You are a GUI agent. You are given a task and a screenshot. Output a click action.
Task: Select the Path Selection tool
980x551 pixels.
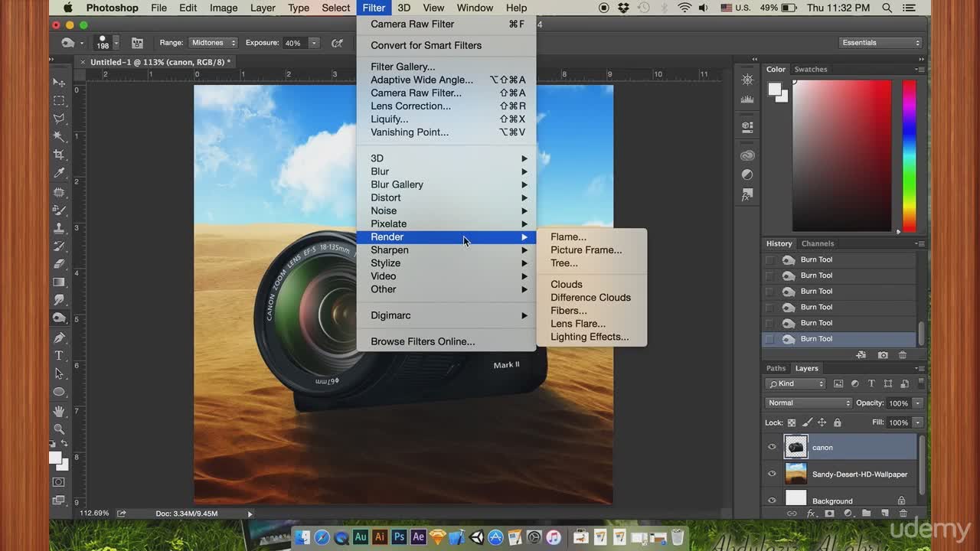(x=59, y=373)
